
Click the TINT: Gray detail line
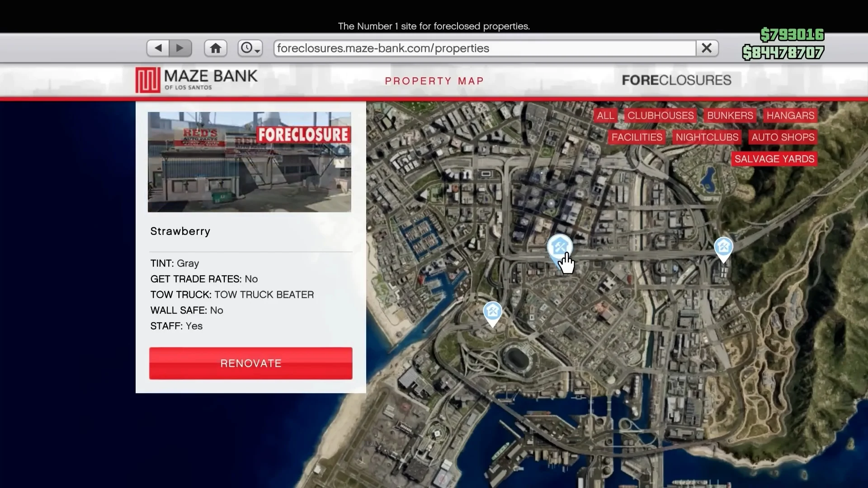click(175, 263)
